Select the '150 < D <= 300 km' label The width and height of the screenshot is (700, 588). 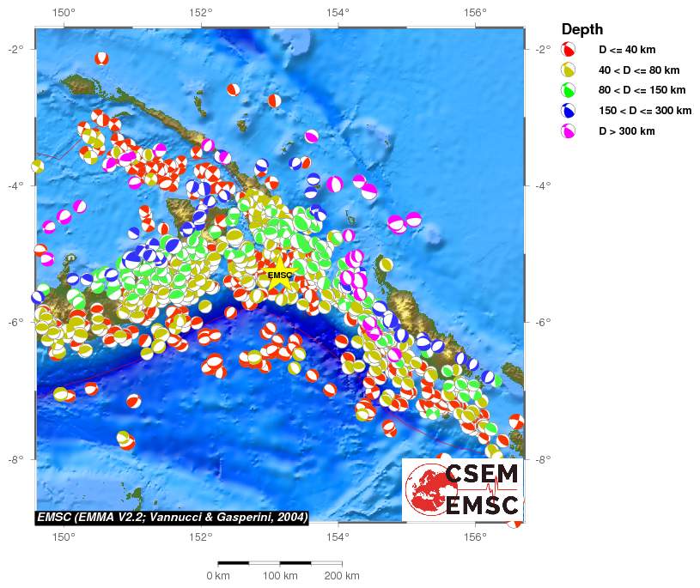(x=644, y=111)
